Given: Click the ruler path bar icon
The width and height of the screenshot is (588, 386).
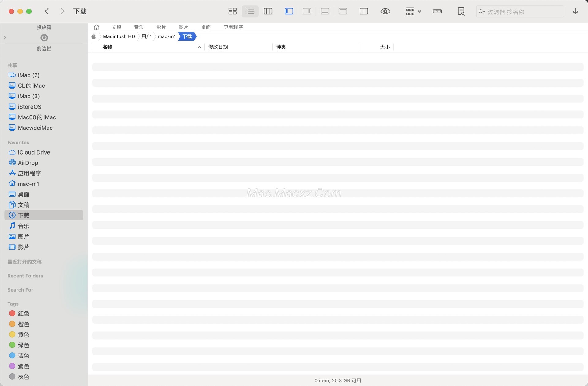Looking at the screenshot, I should click(437, 11).
